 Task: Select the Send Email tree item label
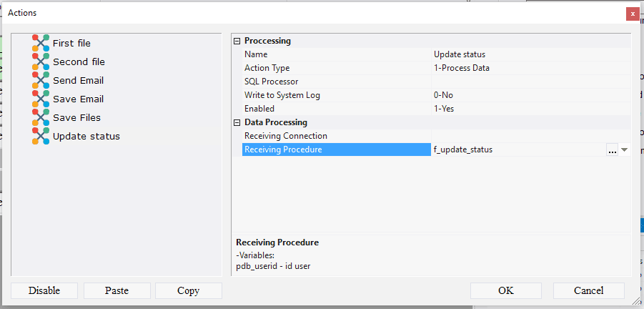(x=78, y=80)
